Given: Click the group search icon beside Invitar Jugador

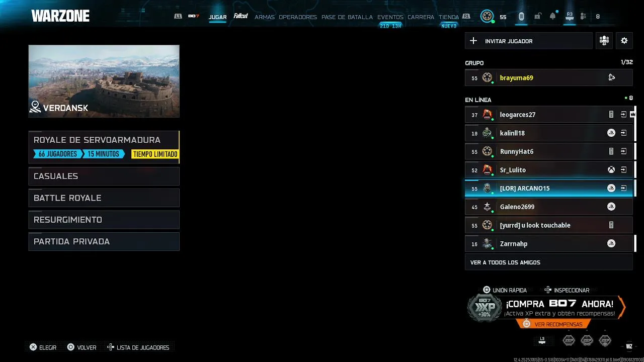Looking at the screenshot, I should (604, 41).
